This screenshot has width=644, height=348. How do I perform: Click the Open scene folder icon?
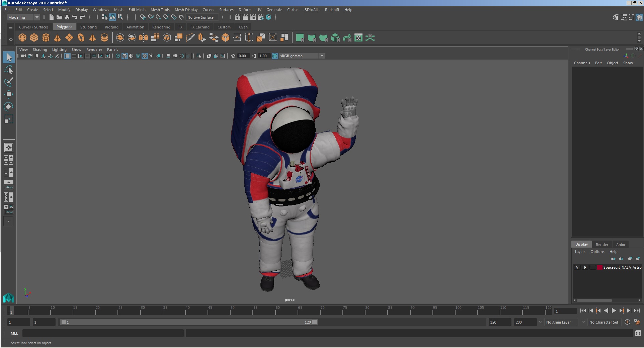pyautogui.click(x=59, y=17)
